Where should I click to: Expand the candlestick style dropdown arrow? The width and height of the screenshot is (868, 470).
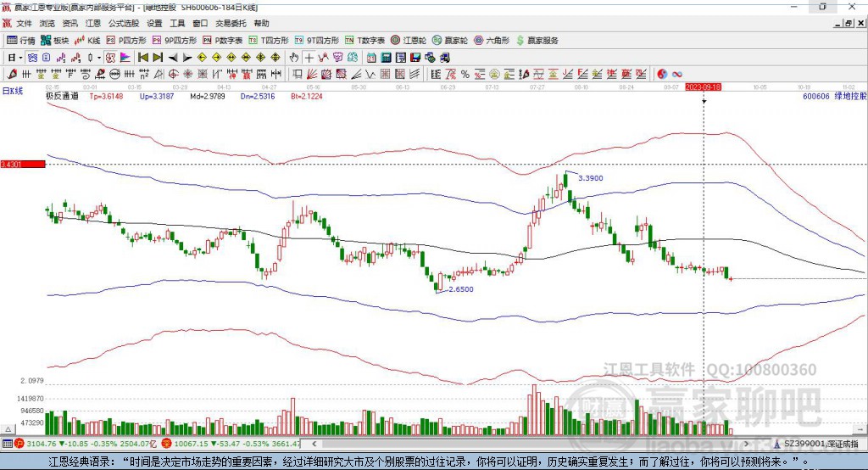point(99,58)
